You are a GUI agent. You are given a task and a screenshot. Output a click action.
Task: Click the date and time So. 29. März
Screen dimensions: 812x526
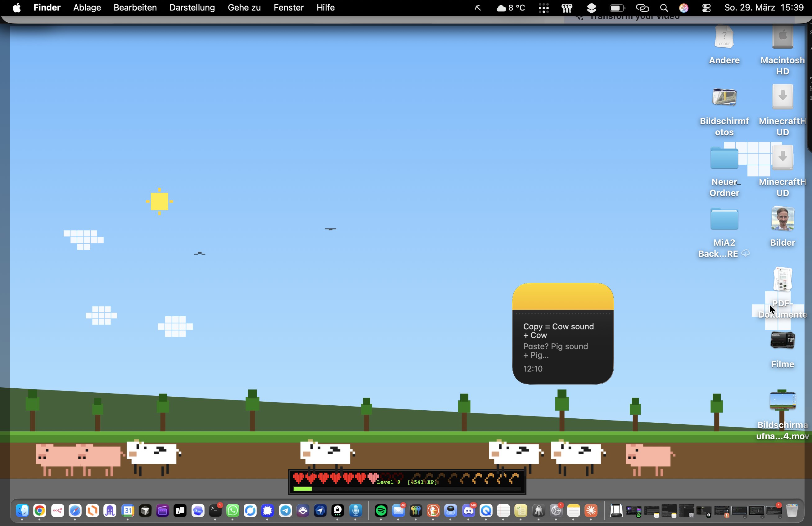pyautogui.click(x=764, y=8)
